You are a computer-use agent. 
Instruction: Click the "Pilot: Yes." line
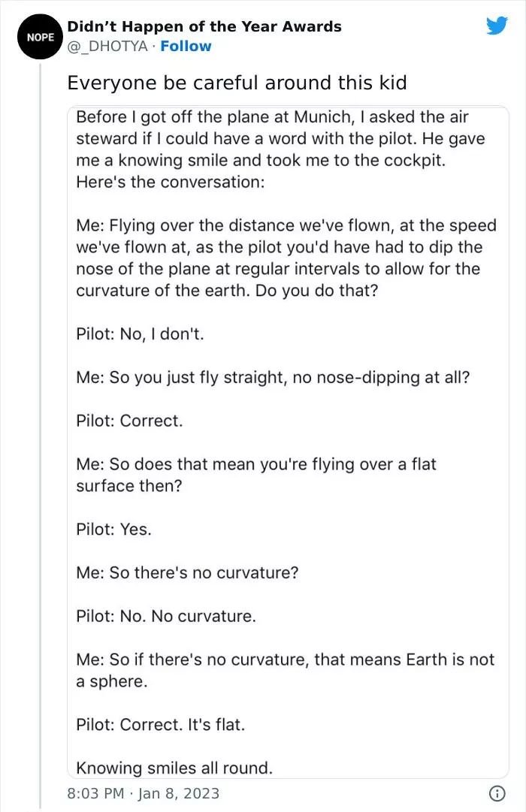pos(113,529)
